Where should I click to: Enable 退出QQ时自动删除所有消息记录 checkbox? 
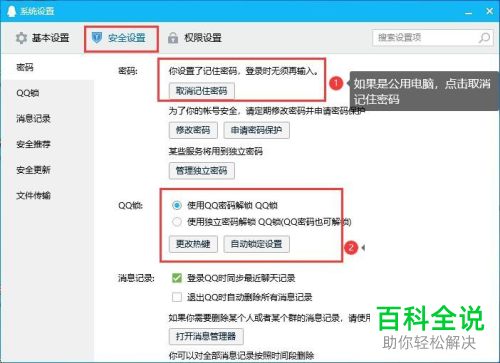click(x=177, y=297)
